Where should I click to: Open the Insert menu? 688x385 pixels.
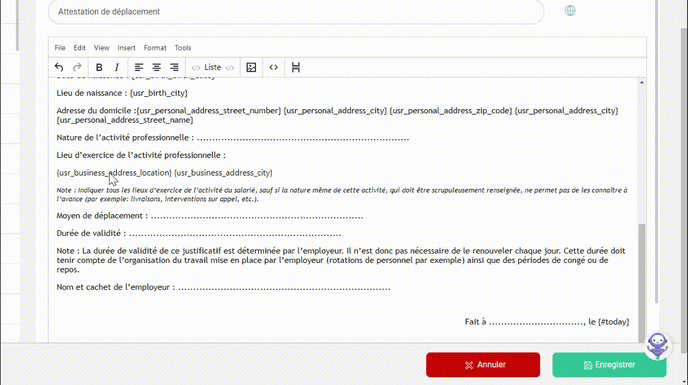click(126, 48)
